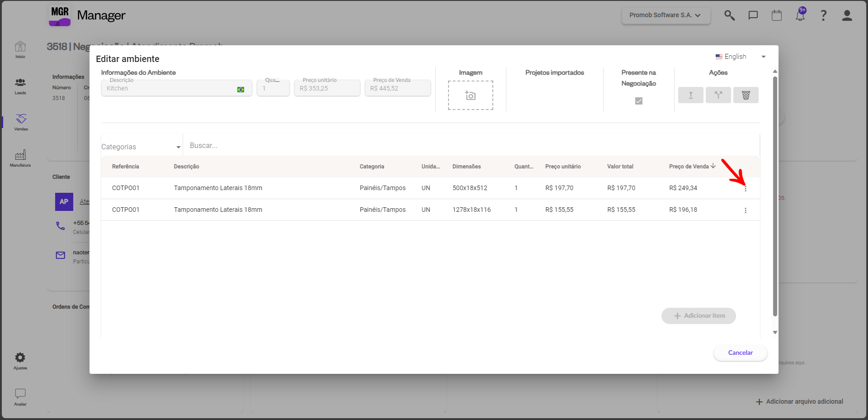Image resolution: width=868 pixels, height=420 pixels.
Task: Click the Buscar search field
Action: [470, 146]
